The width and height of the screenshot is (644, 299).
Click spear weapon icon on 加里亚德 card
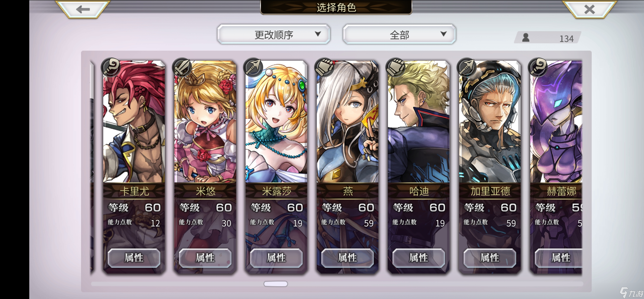[467, 67]
